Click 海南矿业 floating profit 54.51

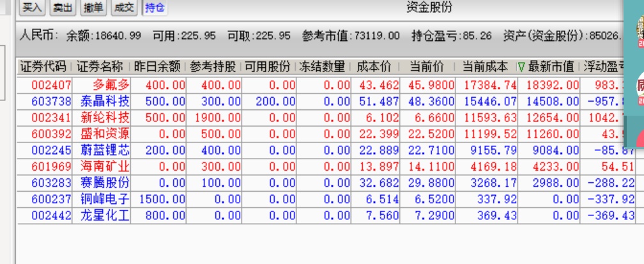coord(617,167)
